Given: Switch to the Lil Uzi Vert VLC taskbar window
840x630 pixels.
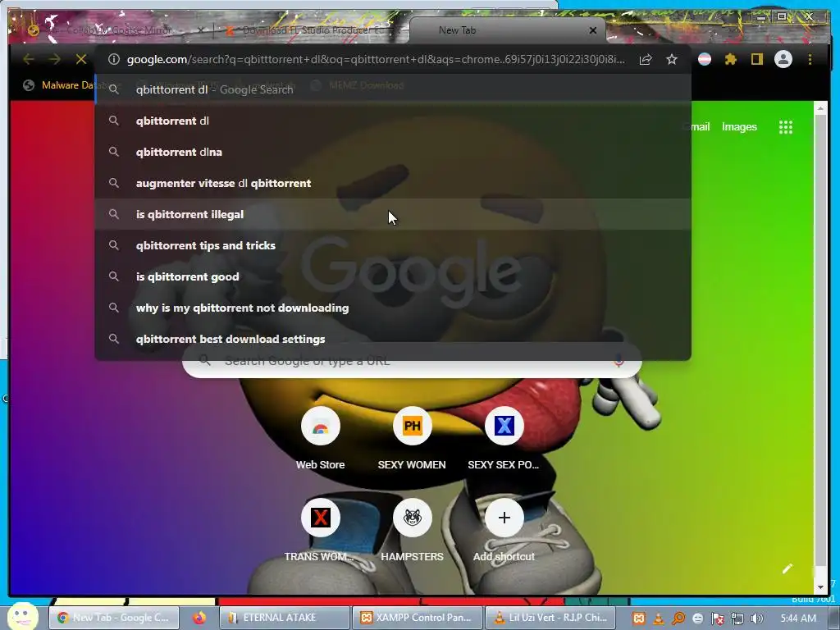Looking at the screenshot, I should coord(550,618).
